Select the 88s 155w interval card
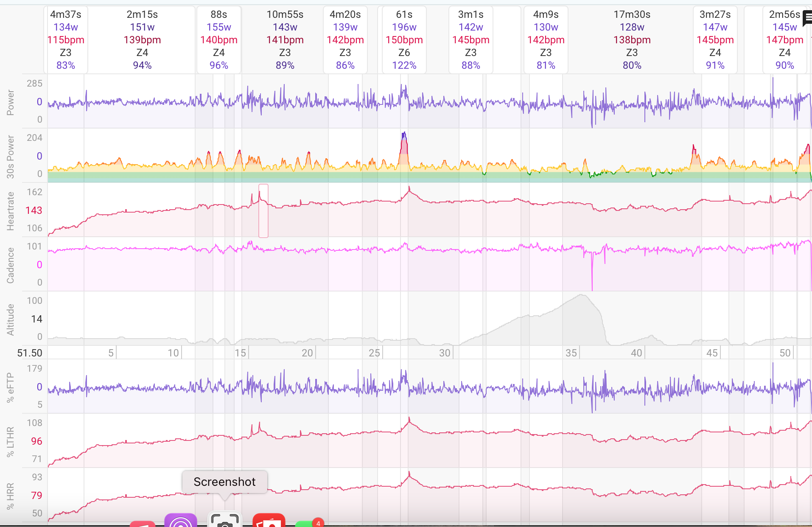 219,40
